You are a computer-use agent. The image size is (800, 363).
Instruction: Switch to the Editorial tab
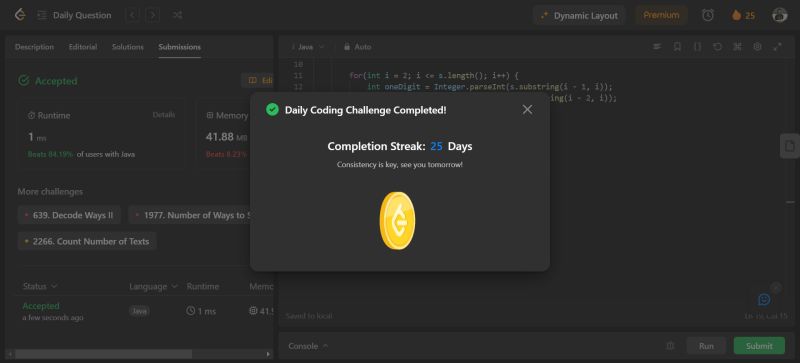coord(83,47)
